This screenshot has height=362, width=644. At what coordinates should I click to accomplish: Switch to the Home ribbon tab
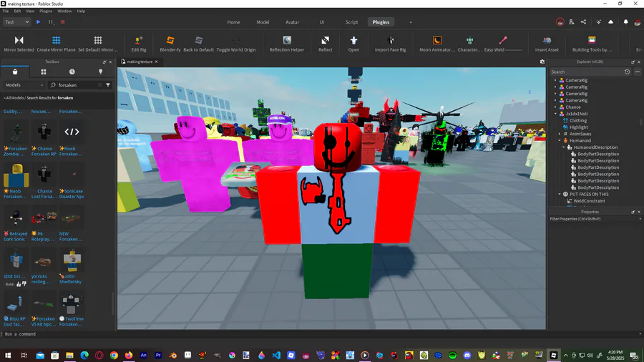(234, 22)
